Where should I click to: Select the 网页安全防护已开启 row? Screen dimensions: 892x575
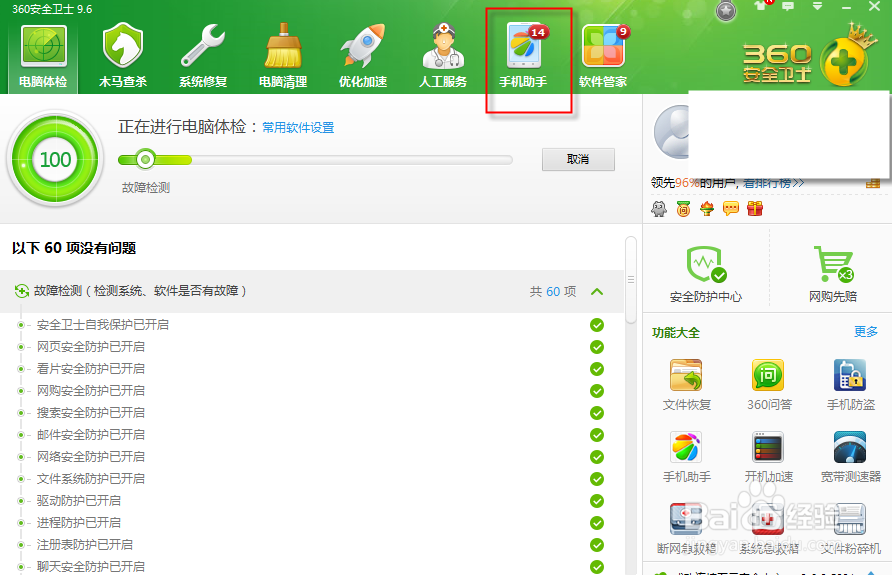pyautogui.click(x=312, y=347)
